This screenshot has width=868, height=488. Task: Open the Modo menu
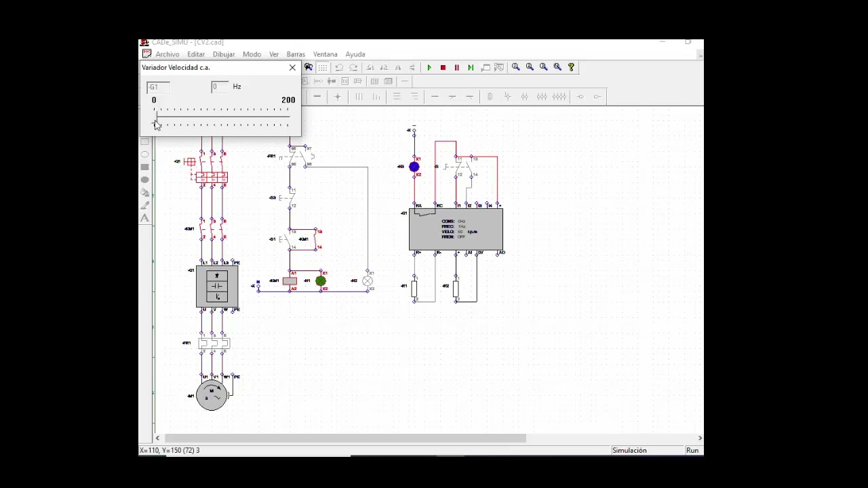[252, 54]
